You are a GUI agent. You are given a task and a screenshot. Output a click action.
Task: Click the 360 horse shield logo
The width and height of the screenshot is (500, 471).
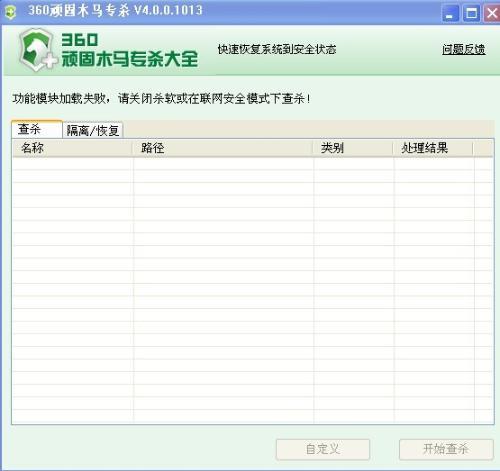[x=37, y=50]
